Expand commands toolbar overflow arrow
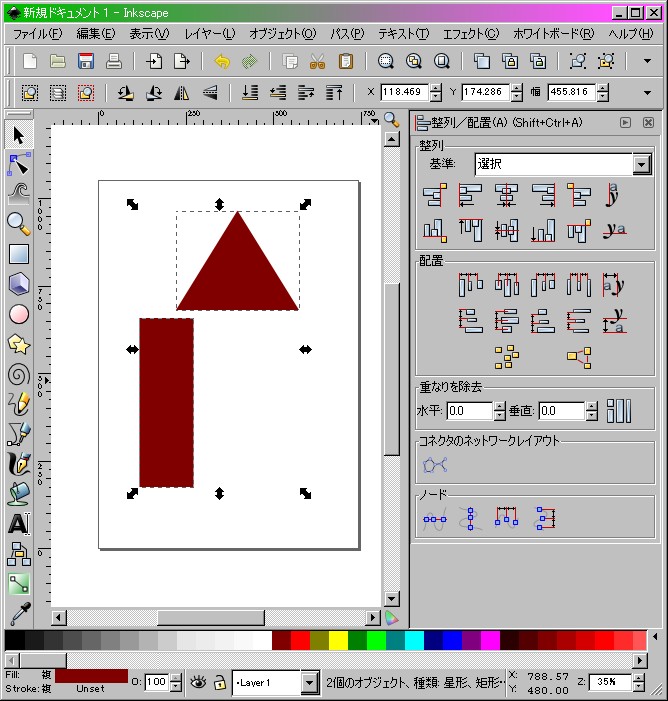668x701 pixels. pos(647,61)
